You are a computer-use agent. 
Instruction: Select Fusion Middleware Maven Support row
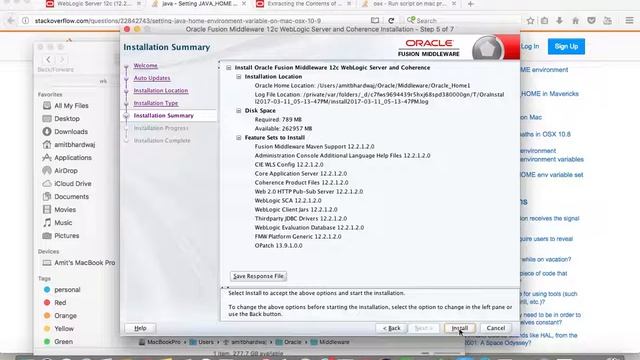(x=314, y=147)
